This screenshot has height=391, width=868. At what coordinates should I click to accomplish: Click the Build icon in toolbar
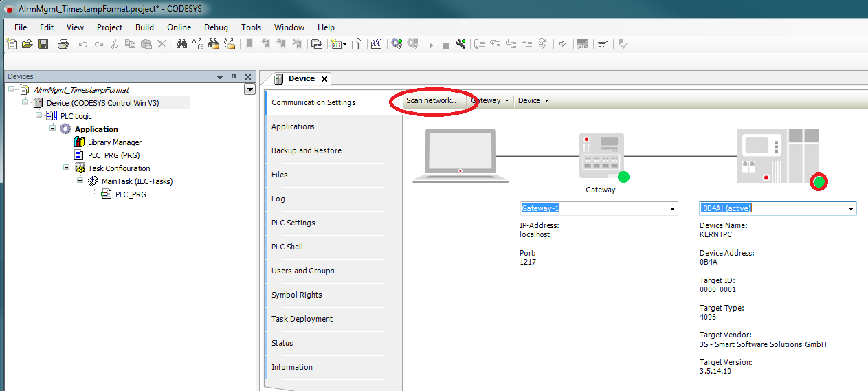377,44
